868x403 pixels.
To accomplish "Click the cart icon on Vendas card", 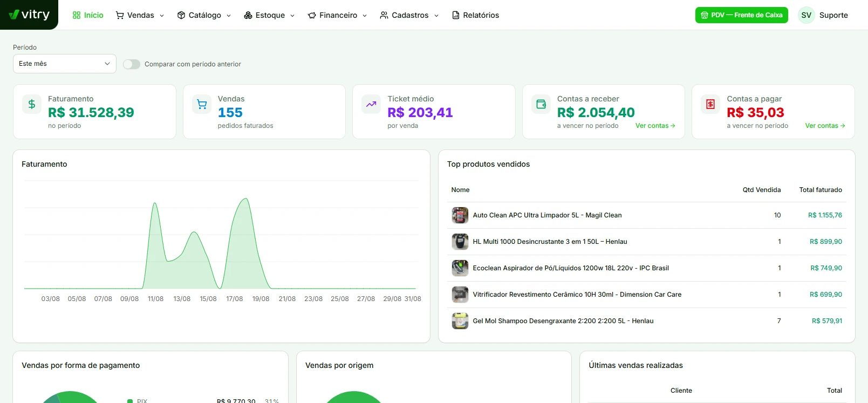I will click(x=202, y=104).
